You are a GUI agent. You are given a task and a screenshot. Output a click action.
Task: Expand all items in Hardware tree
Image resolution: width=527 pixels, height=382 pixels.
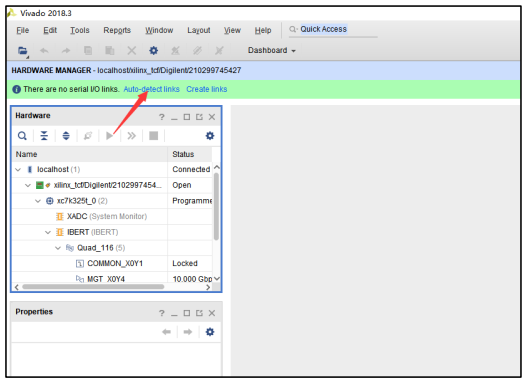click(x=66, y=136)
